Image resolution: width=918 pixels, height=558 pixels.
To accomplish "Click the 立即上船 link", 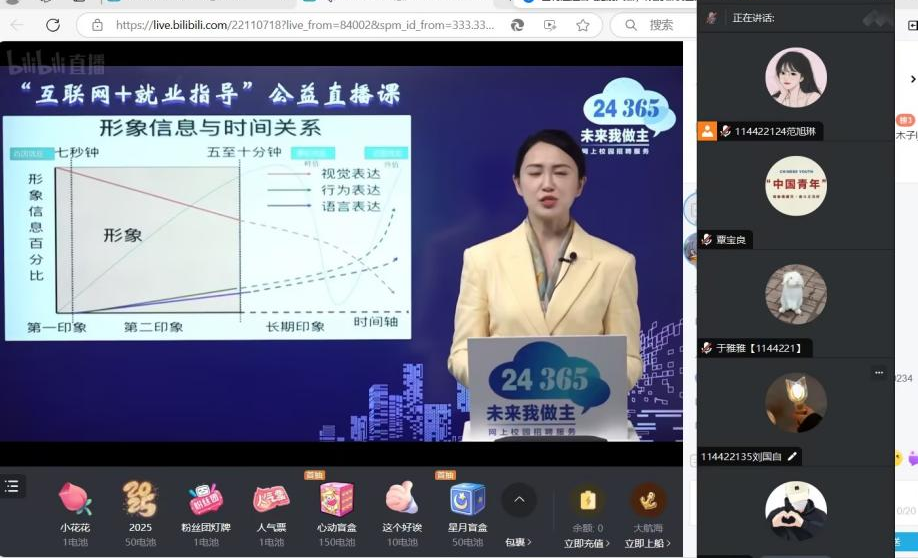I will 647,544.
